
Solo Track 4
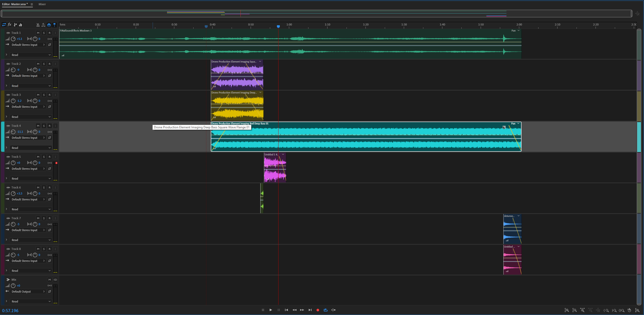[44, 126]
